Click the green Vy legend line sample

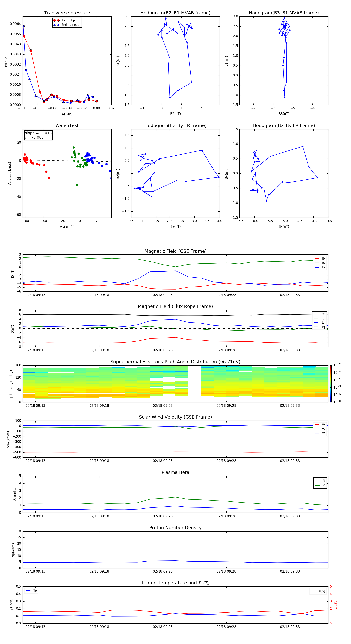click(316, 429)
